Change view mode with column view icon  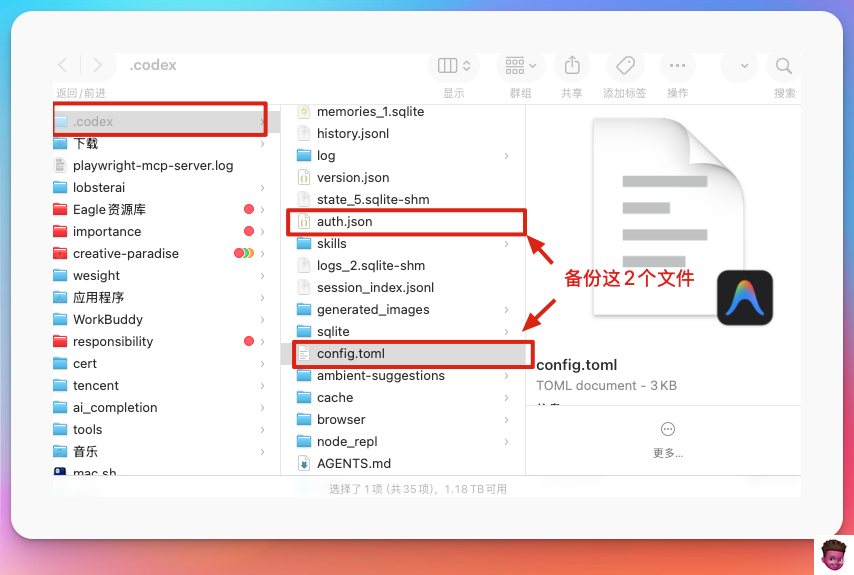[x=454, y=66]
